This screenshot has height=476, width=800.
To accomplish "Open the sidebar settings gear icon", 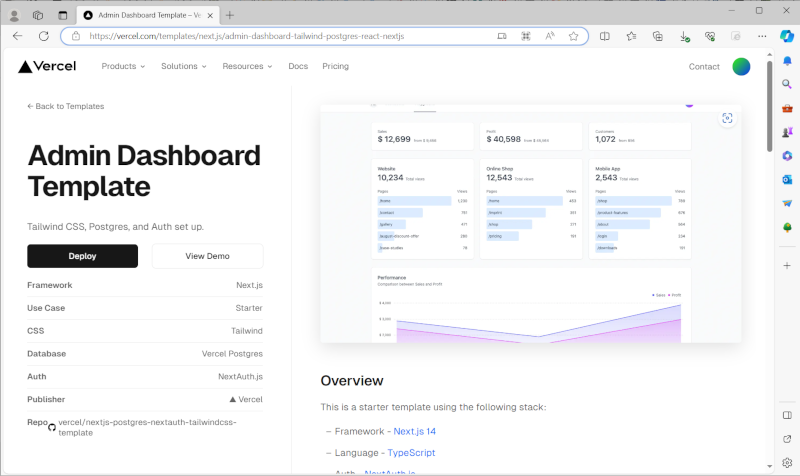I will tap(787, 463).
